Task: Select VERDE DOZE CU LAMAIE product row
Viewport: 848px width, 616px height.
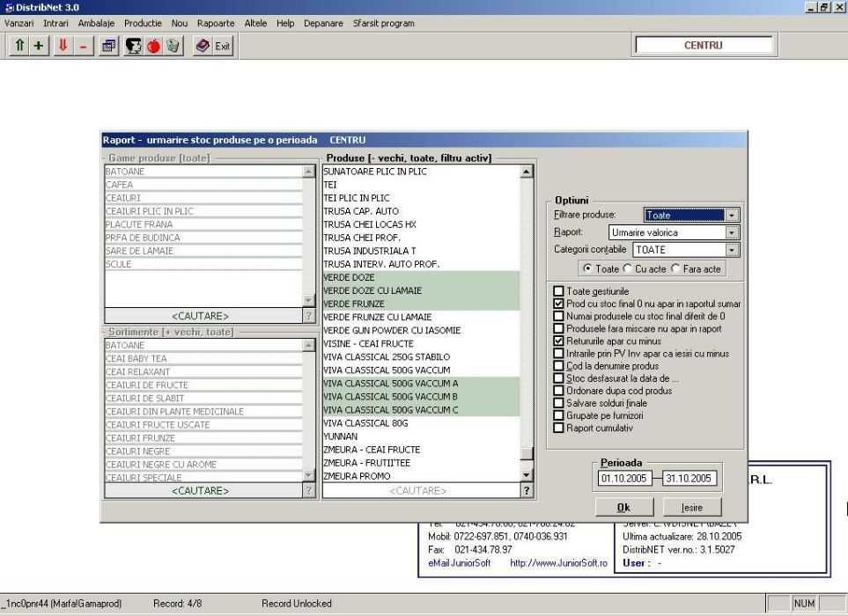Action: [x=421, y=290]
